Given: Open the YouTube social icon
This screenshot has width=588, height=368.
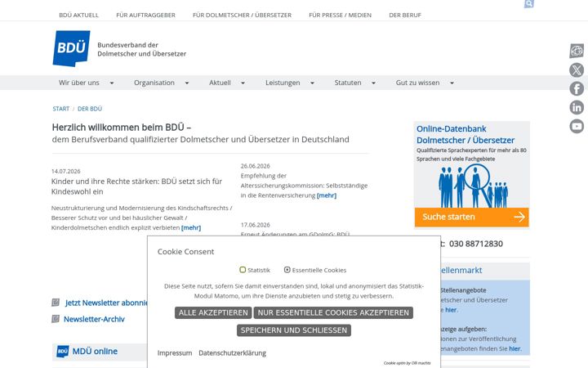Looking at the screenshot, I should [x=577, y=126].
